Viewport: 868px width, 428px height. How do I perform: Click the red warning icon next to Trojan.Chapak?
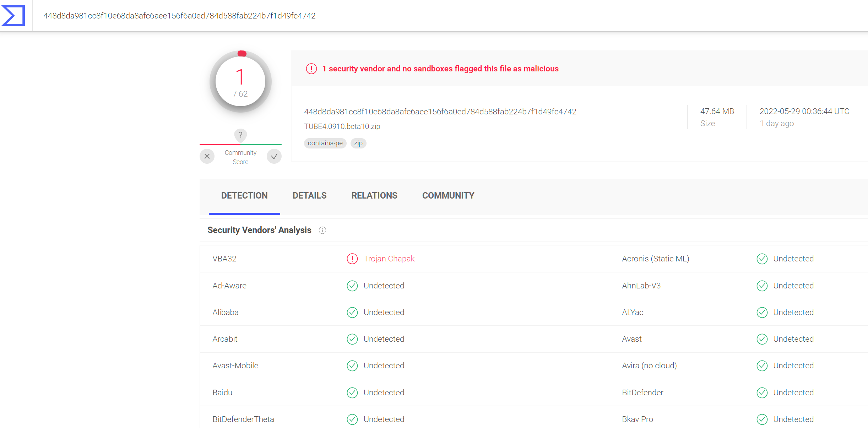tap(352, 259)
